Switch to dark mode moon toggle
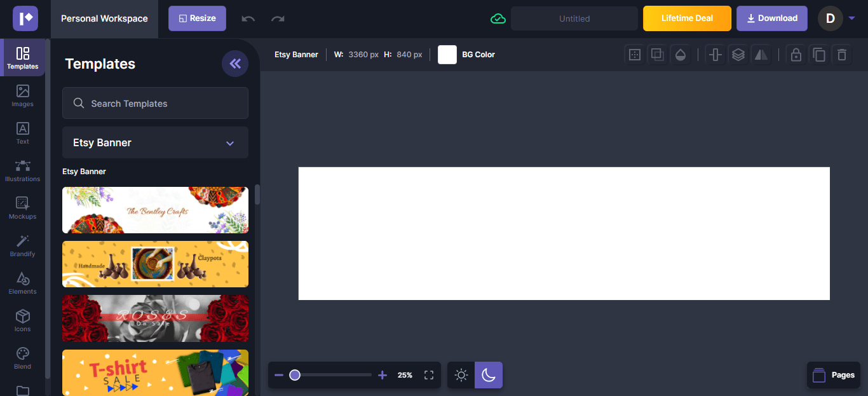 pos(488,375)
